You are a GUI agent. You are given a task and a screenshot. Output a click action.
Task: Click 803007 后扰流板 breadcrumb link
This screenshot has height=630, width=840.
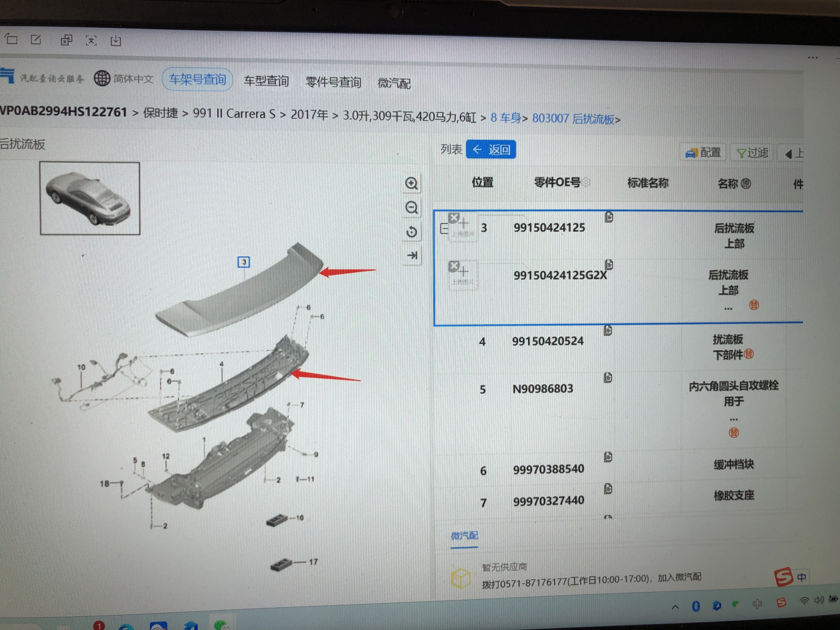pos(573,119)
